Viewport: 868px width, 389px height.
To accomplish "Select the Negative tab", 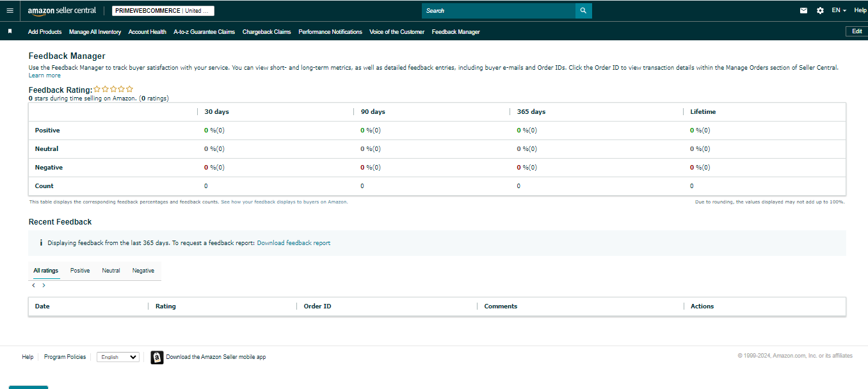I will pyautogui.click(x=143, y=271).
